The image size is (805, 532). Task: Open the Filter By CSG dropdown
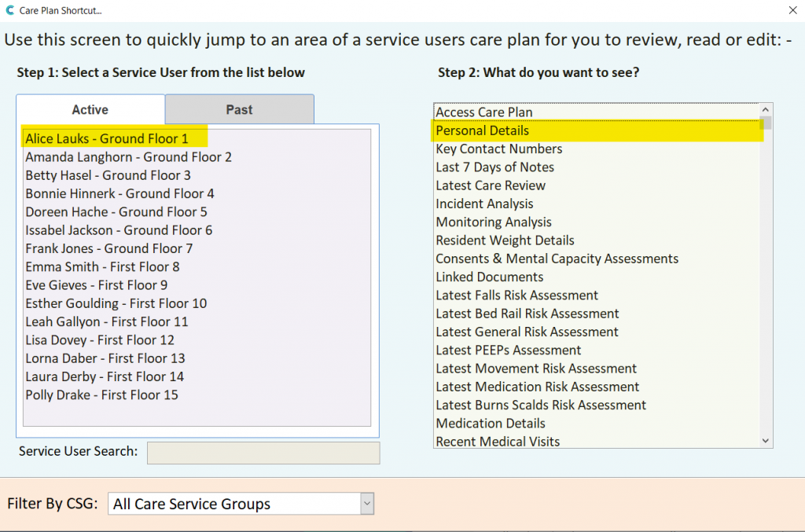366,504
